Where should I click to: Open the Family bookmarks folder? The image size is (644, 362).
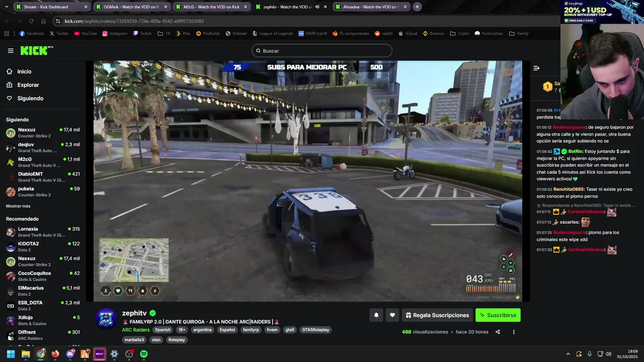pos(519,34)
